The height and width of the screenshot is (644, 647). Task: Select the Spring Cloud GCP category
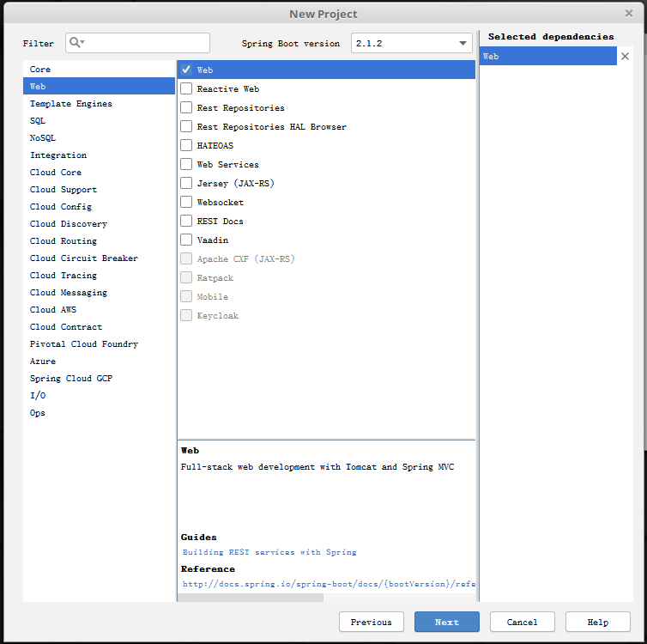click(99, 378)
